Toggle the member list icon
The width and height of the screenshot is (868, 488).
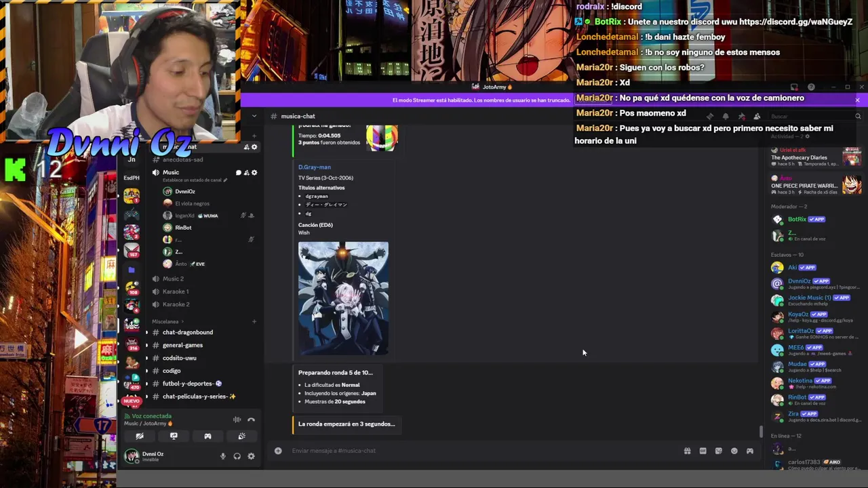coord(757,117)
